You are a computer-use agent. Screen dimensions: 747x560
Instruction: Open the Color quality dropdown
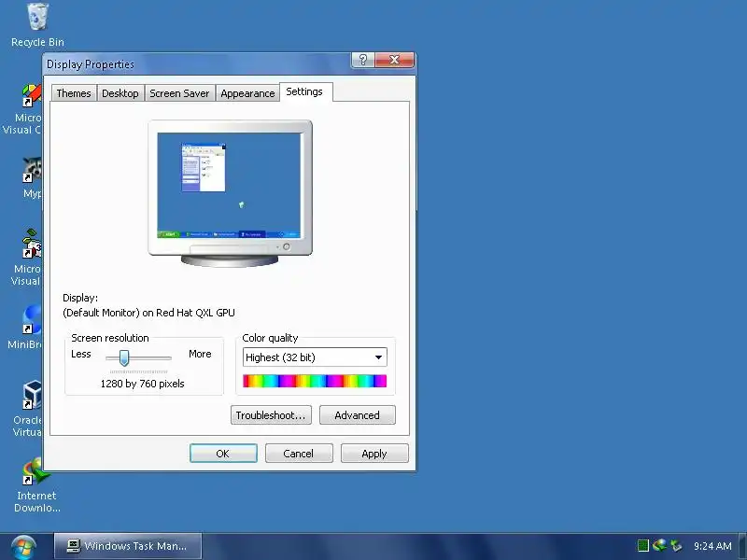pyautogui.click(x=315, y=357)
